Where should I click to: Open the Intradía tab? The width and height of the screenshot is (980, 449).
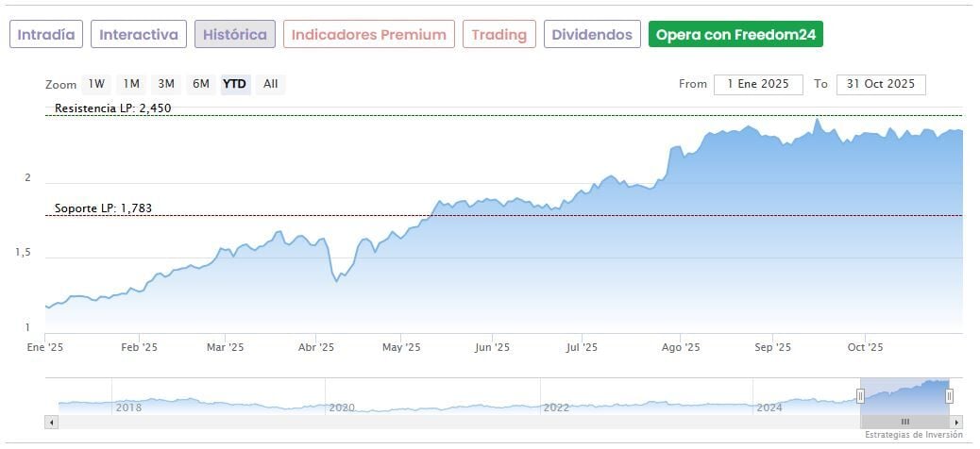(46, 35)
